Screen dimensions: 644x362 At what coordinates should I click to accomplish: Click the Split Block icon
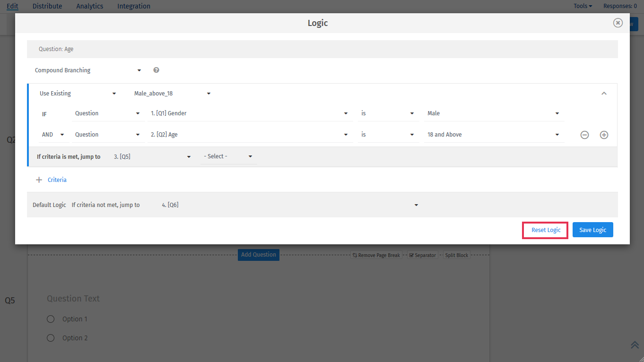point(456,255)
